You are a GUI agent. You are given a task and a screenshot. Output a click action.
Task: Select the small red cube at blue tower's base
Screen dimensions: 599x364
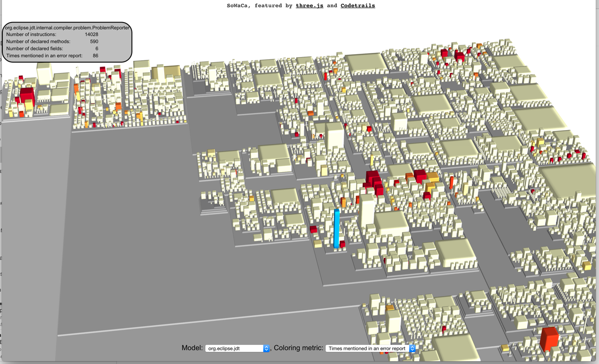pos(343,244)
